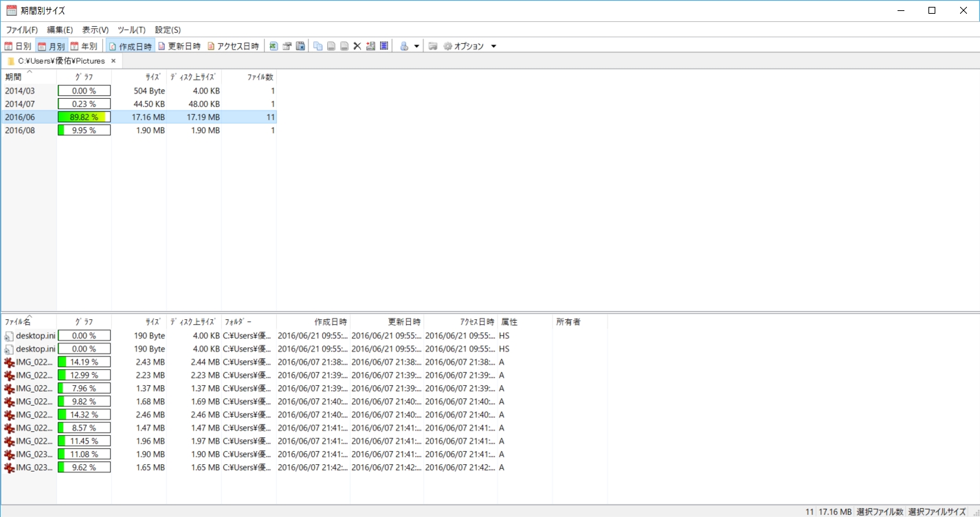
Task: Click the user owner icon in toolbar
Action: pos(404,46)
